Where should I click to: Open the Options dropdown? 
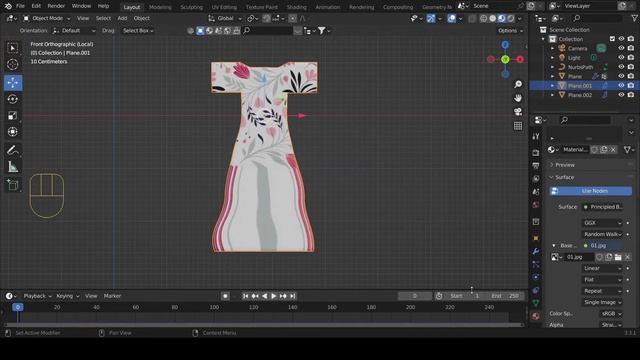pyautogui.click(x=510, y=31)
